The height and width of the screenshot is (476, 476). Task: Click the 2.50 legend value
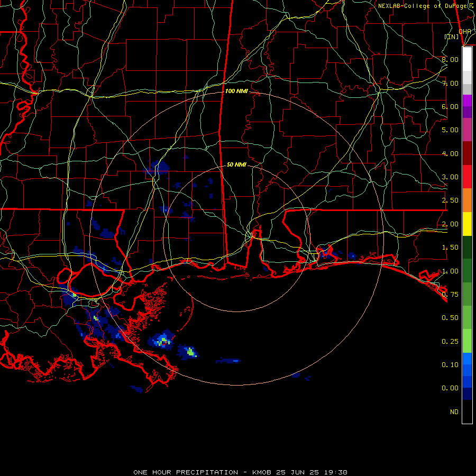click(x=450, y=200)
